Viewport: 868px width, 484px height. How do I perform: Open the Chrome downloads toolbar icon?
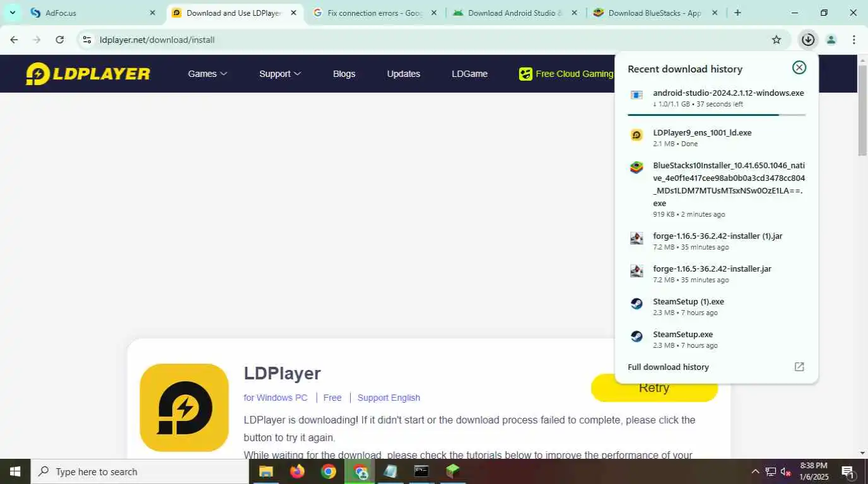[x=808, y=40]
